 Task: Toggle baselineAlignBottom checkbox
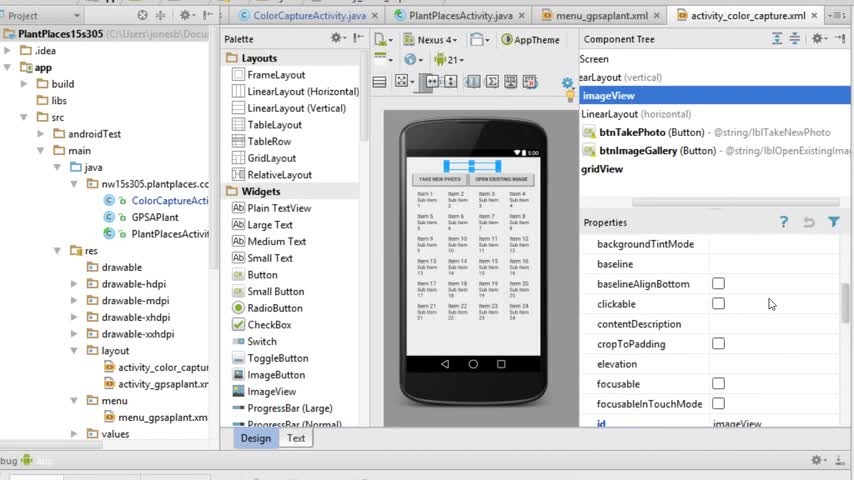click(718, 283)
